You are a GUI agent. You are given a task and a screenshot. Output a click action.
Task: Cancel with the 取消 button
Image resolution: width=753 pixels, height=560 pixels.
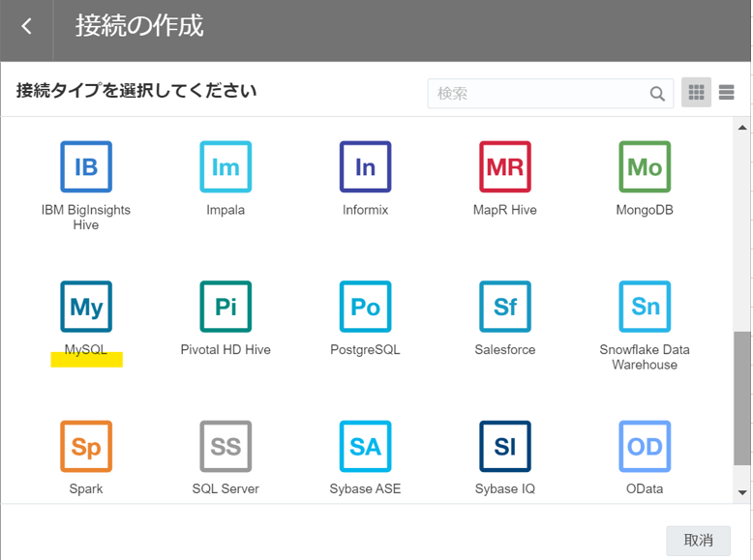tap(698, 541)
